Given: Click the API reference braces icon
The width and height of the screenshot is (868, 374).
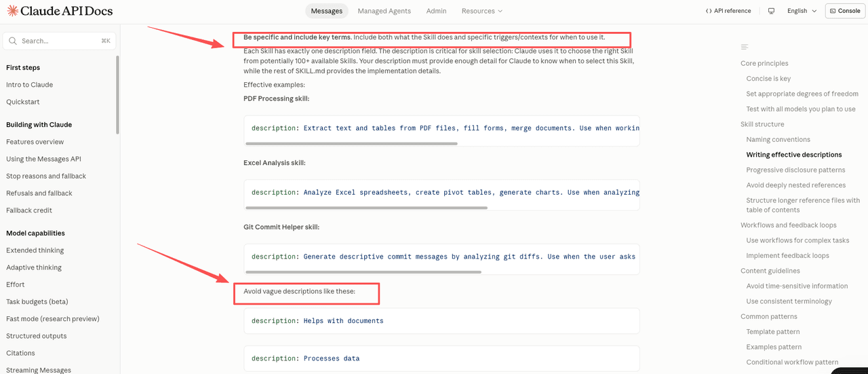Looking at the screenshot, I should click(x=709, y=11).
